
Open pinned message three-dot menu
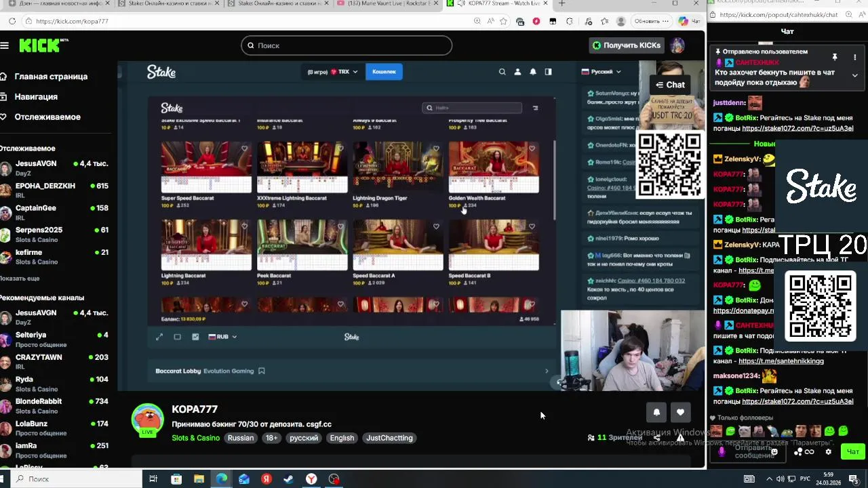[855, 58]
